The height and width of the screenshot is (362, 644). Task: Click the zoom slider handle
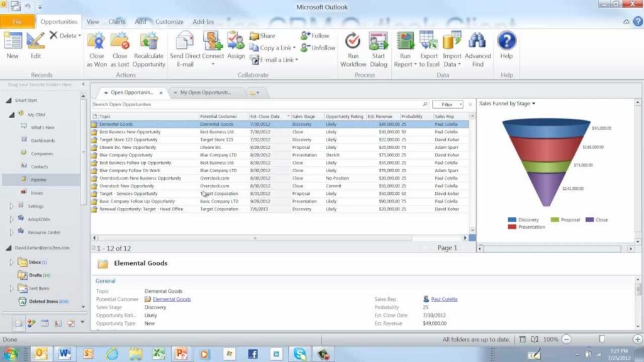click(602, 339)
